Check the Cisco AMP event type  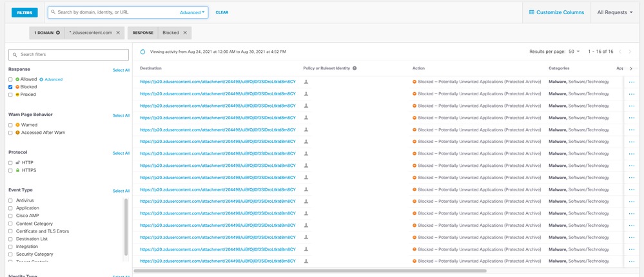tap(10, 216)
